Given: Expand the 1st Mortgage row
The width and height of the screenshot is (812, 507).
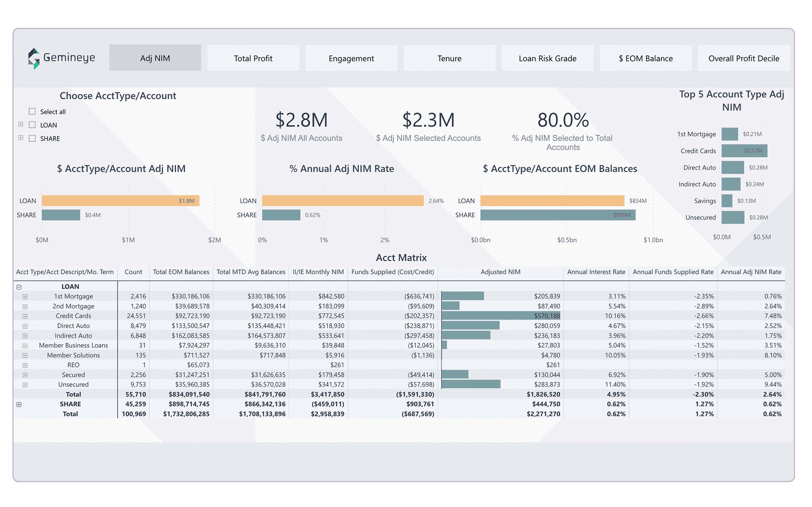Looking at the screenshot, I should pos(25,297).
